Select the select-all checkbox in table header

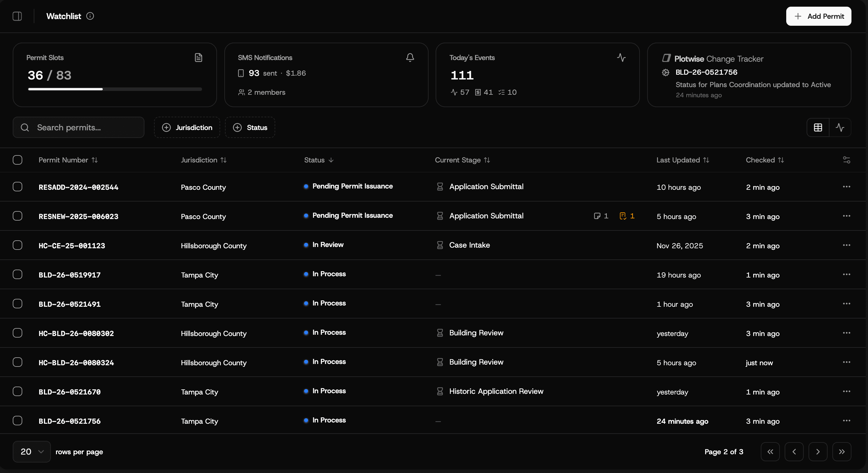(x=17, y=160)
